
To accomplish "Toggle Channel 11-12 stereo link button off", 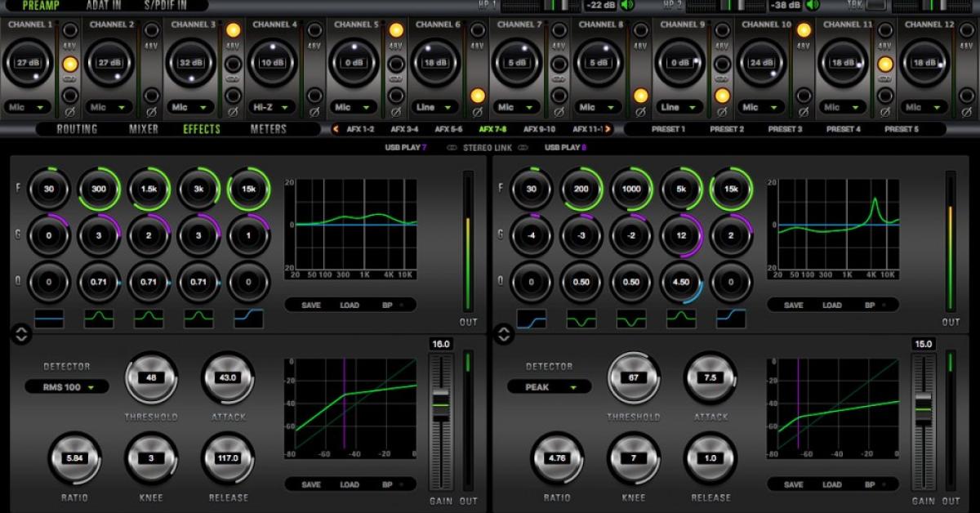I will 885,64.
